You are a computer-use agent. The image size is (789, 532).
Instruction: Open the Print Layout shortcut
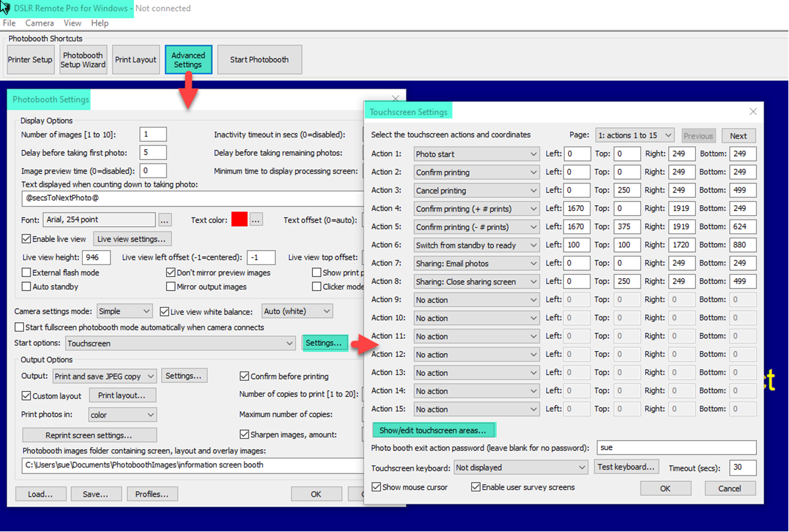pyautogui.click(x=136, y=60)
